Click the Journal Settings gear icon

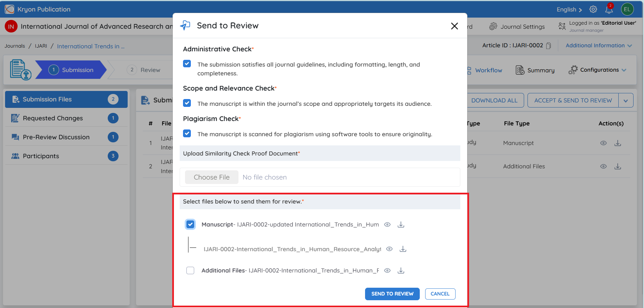click(x=493, y=26)
